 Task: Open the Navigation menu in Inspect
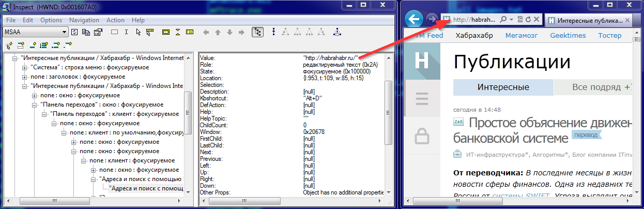[84, 20]
